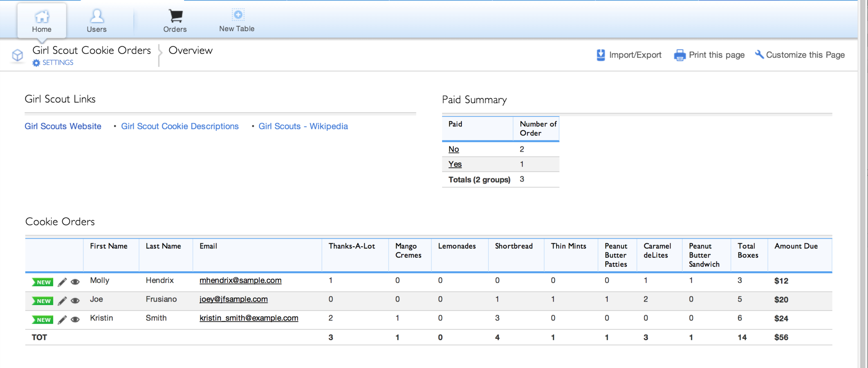The image size is (868, 368).
Task: View Kristin Smith record using eye icon
Action: pos(75,320)
